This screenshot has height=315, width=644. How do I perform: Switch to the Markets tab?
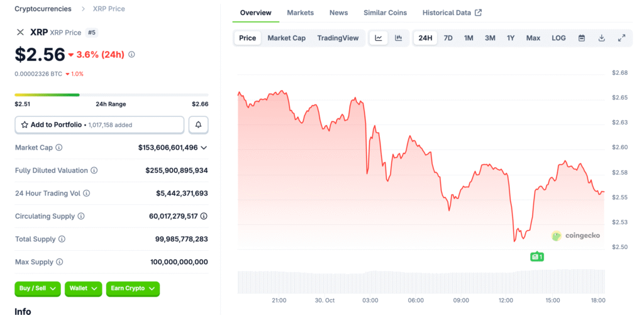pos(301,13)
